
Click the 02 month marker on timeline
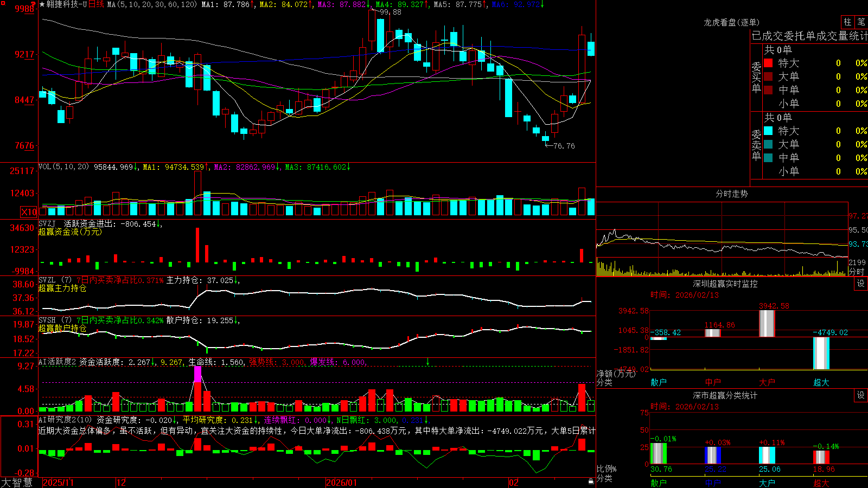pyautogui.click(x=514, y=483)
